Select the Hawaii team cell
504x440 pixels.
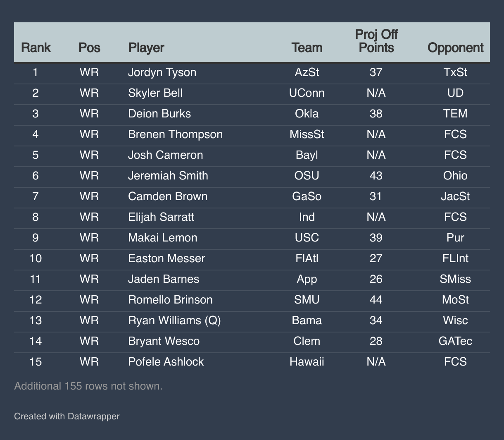click(x=307, y=362)
